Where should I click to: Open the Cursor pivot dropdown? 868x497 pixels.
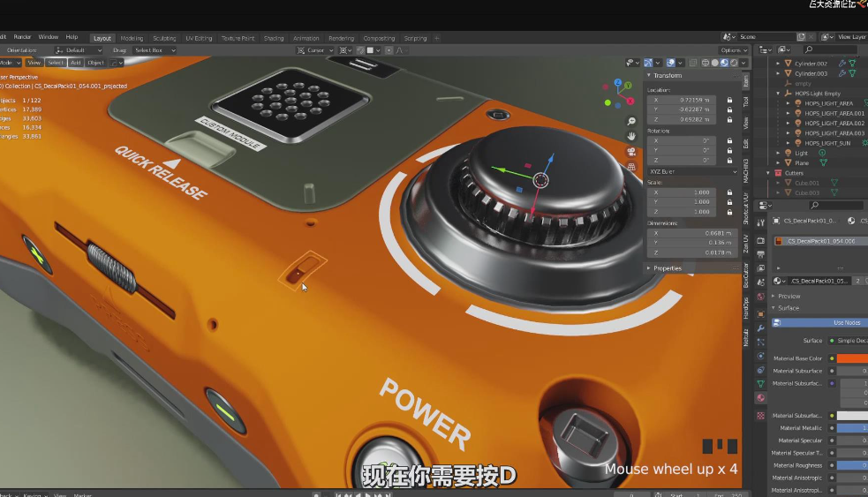(x=315, y=50)
